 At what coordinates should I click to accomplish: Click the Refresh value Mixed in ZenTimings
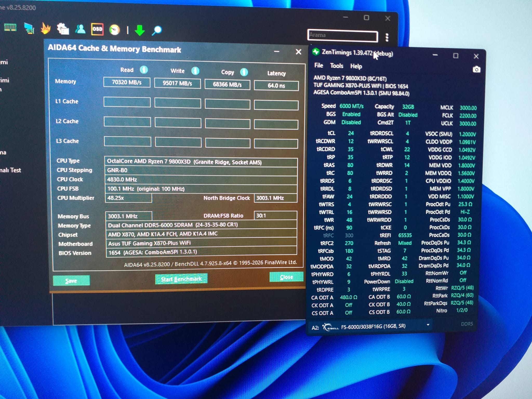coord(405,243)
